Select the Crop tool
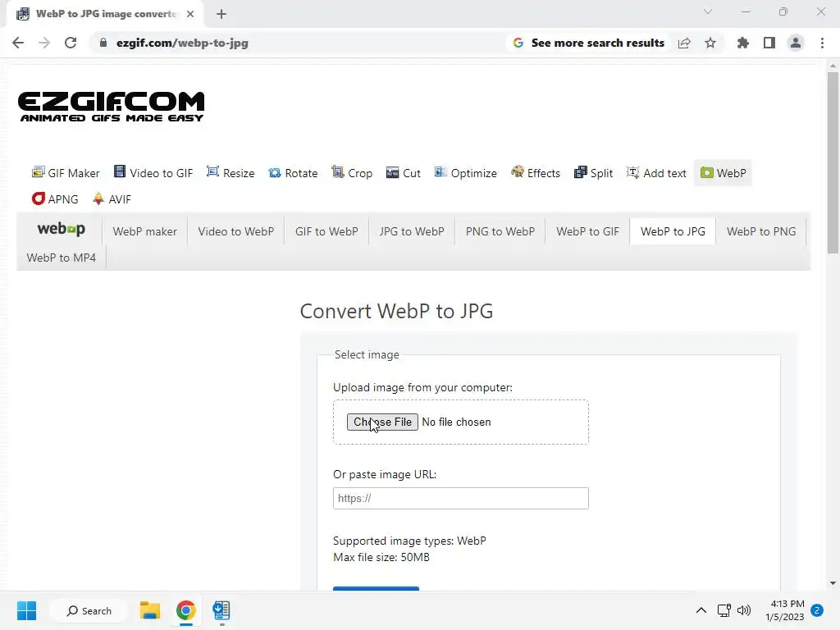 (352, 173)
